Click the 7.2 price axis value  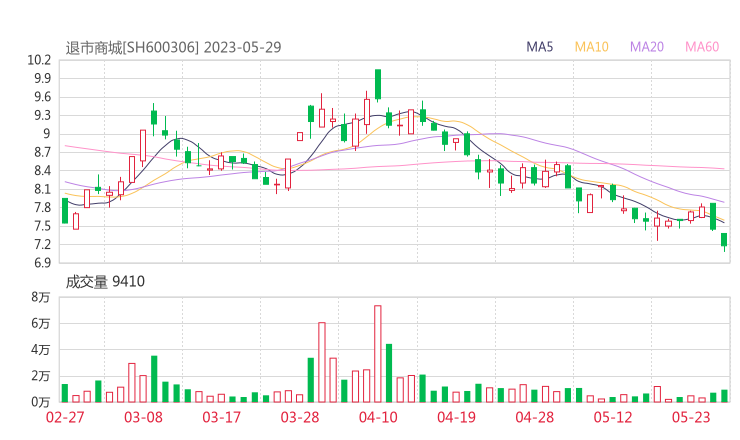[42, 245]
